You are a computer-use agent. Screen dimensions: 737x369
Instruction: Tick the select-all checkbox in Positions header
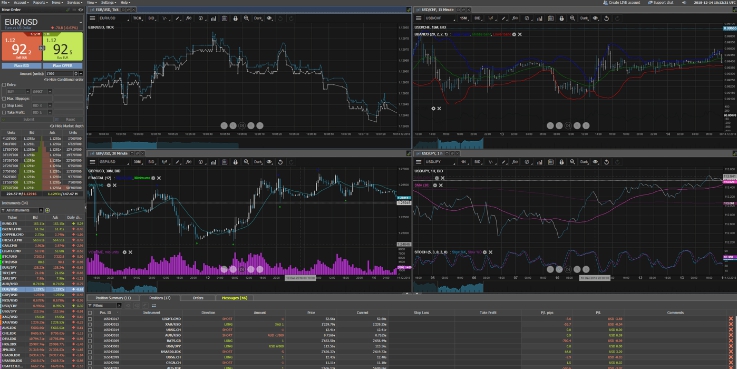point(90,313)
